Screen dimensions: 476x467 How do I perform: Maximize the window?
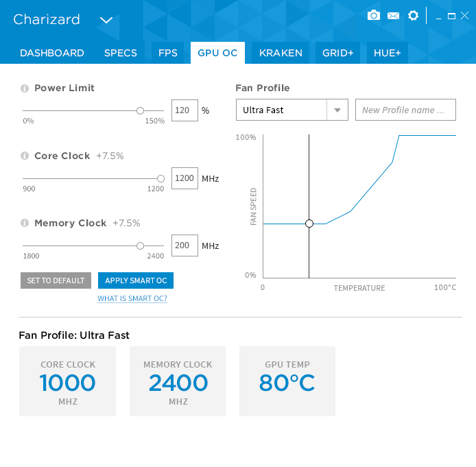(451, 16)
